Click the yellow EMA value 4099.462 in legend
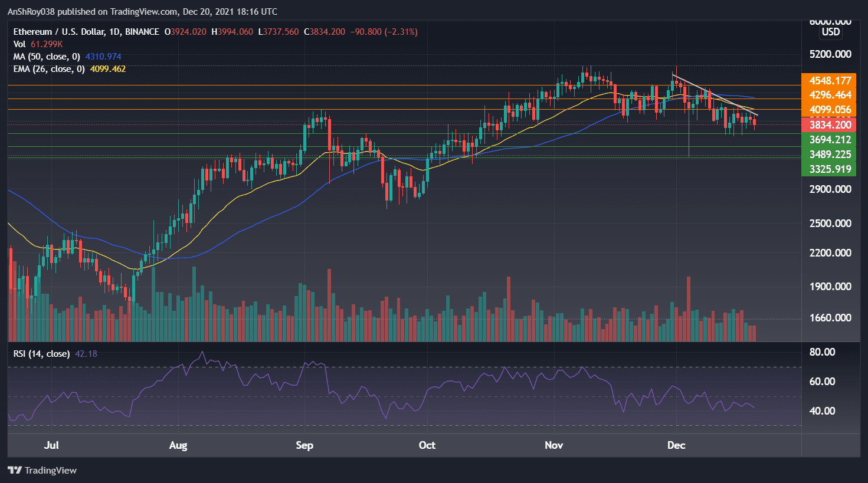The height and width of the screenshot is (483, 868). pyautogui.click(x=109, y=69)
